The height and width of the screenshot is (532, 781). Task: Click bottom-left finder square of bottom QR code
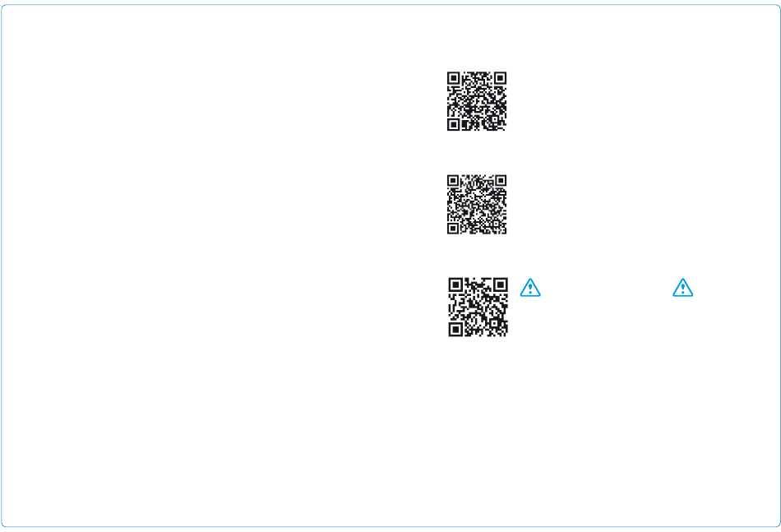pos(455,330)
